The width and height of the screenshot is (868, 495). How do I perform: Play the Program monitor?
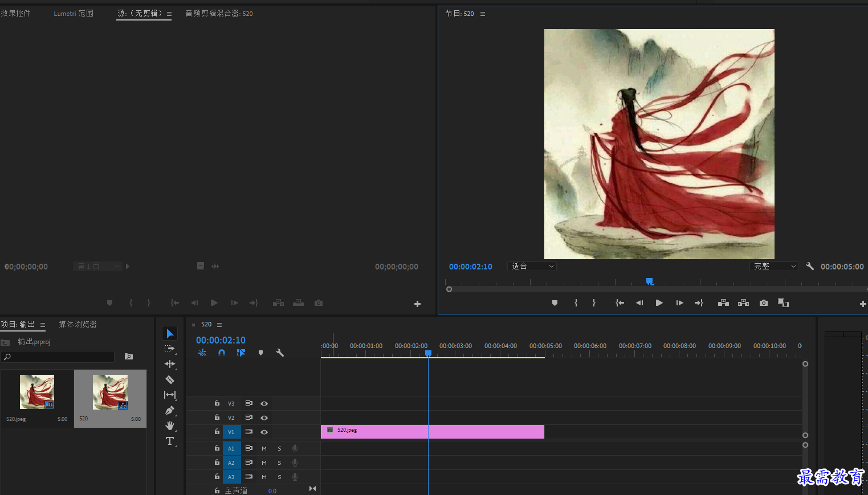click(x=659, y=303)
